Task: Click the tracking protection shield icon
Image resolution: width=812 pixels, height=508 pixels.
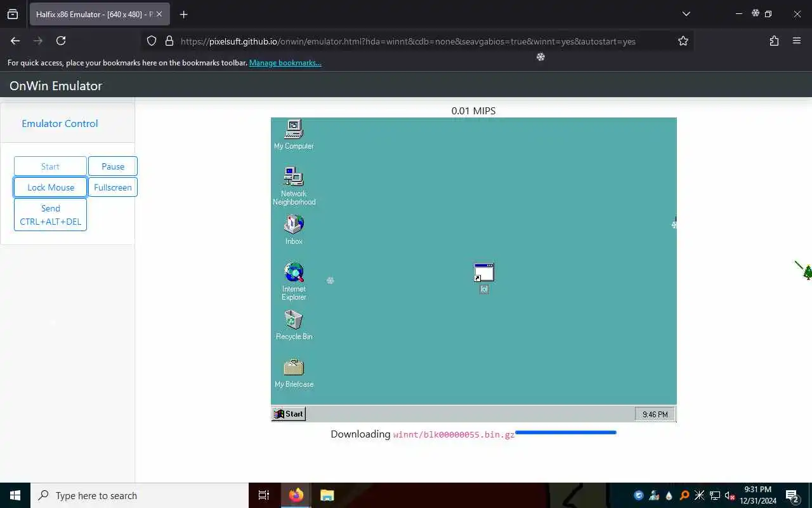Action: click(152, 41)
